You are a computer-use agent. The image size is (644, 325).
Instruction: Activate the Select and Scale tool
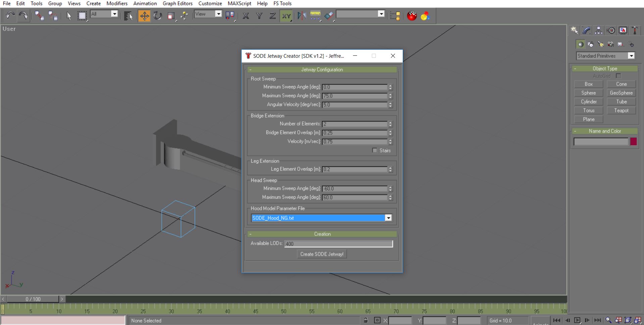click(x=171, y=16)
